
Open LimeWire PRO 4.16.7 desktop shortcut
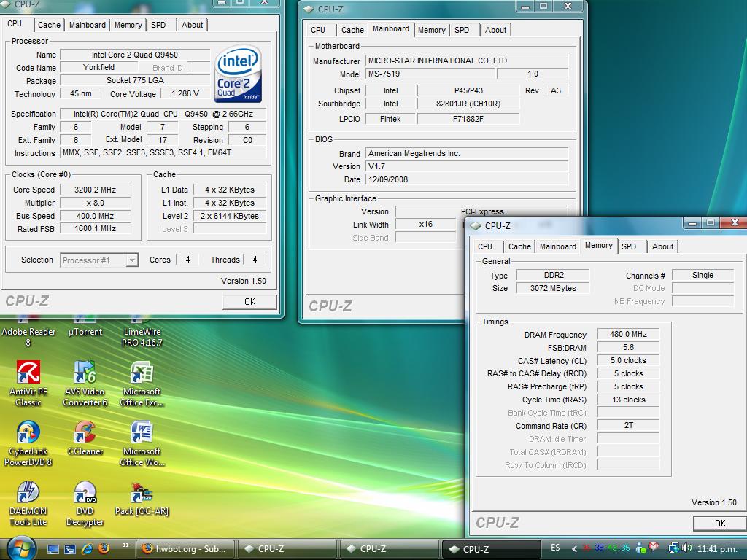point(142,332)
